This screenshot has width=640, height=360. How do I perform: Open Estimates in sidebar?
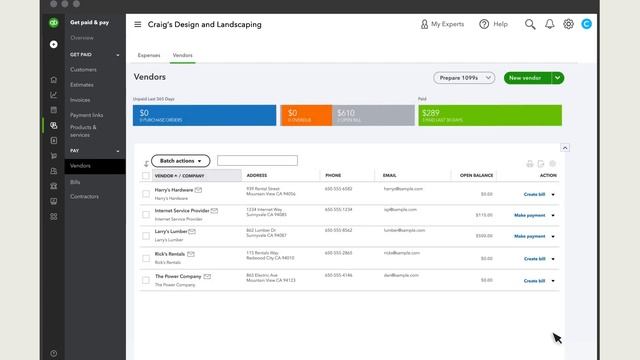click(82, 85)
